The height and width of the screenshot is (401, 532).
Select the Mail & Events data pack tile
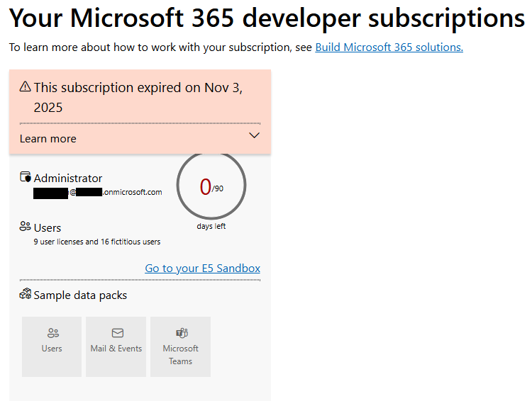coord(116,346)
